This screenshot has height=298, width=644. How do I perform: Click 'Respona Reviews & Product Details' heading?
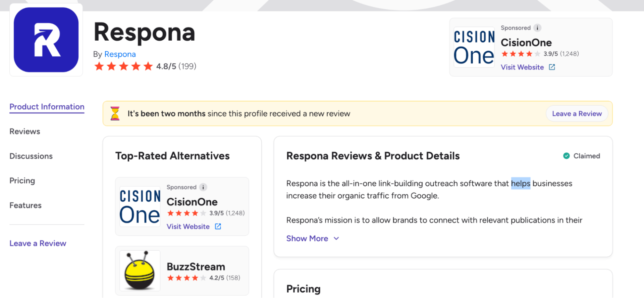click(x=373, y=156)
